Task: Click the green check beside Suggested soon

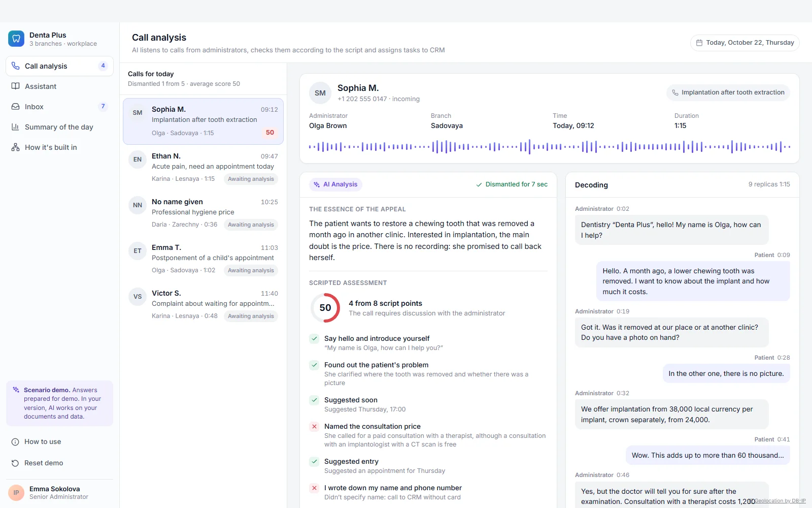Action: tap(314, 400)
